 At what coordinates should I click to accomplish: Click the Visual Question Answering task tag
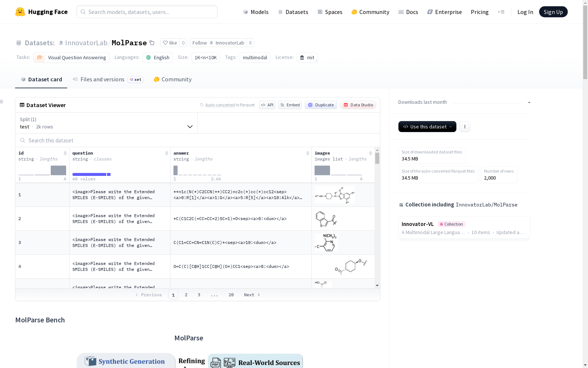71,57
